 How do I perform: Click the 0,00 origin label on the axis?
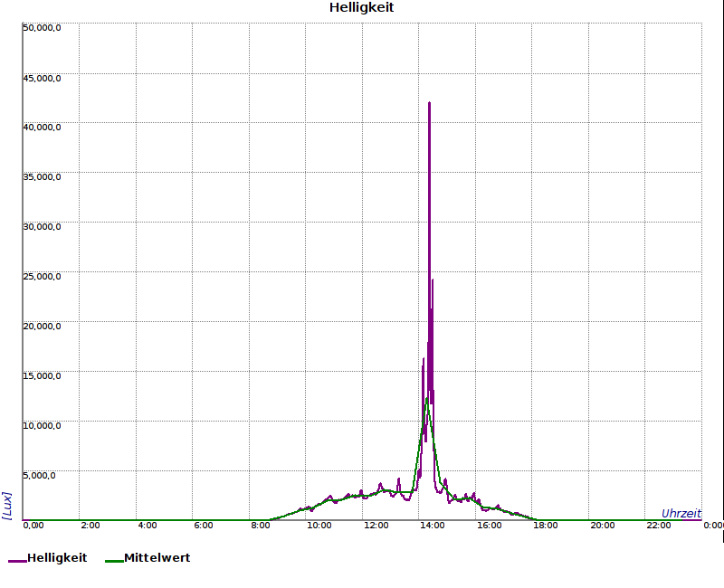(x=33, y=526)
